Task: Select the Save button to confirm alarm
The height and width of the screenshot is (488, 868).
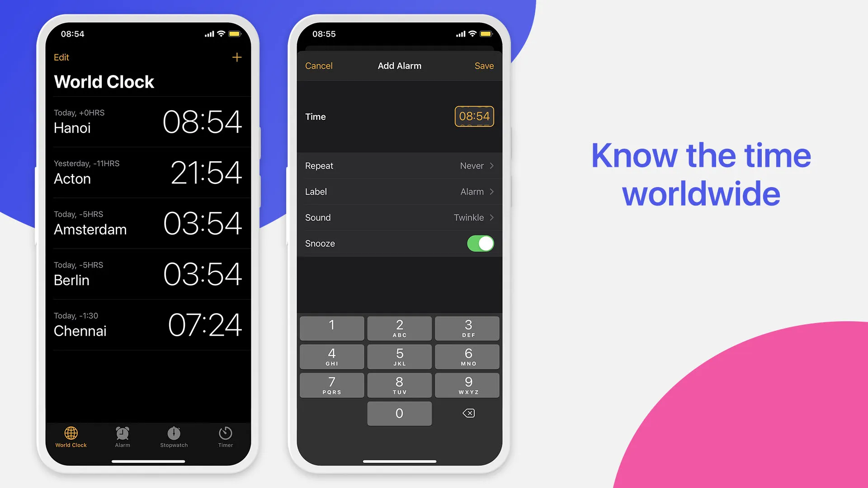Action: point(485,66)
